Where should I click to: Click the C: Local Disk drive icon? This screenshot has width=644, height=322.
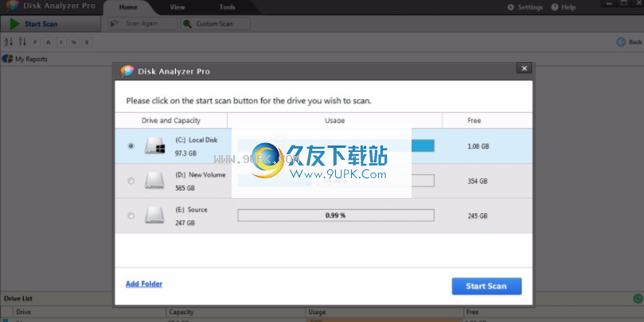coord(155,145)
